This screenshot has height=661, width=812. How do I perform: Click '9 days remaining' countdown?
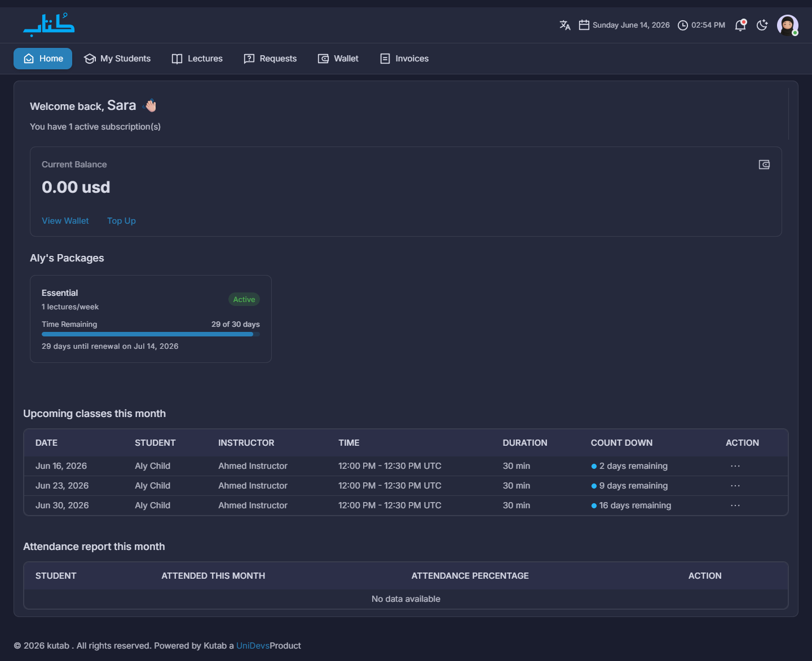click(629, 486)
